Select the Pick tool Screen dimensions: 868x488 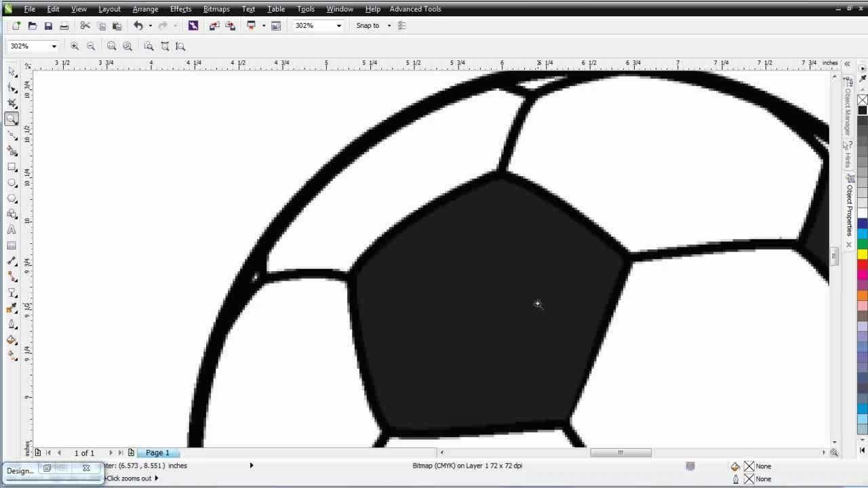coord(12,71)
